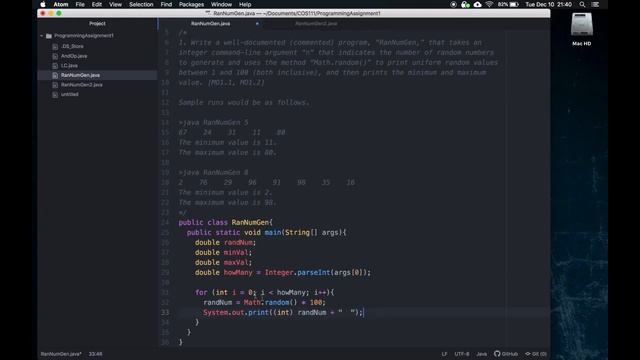640x360 pixels.
Task: Open the Edit menu
Action: [x=97, y=4]
